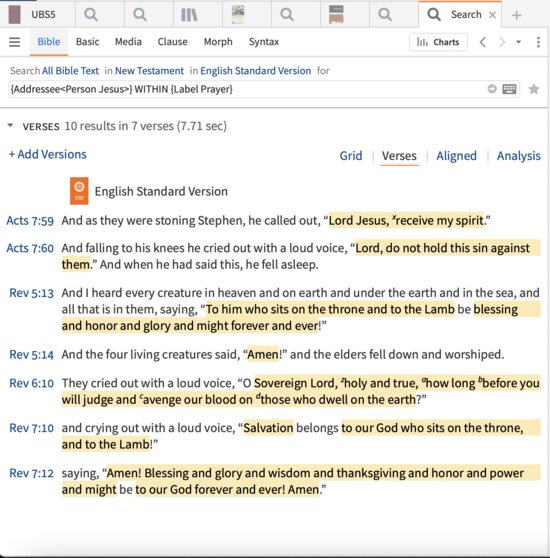Switch to the search tab left of the Library tab
The width and height of the screenshot is (550, 558).
pyautogui.click(x=140, y=15)
